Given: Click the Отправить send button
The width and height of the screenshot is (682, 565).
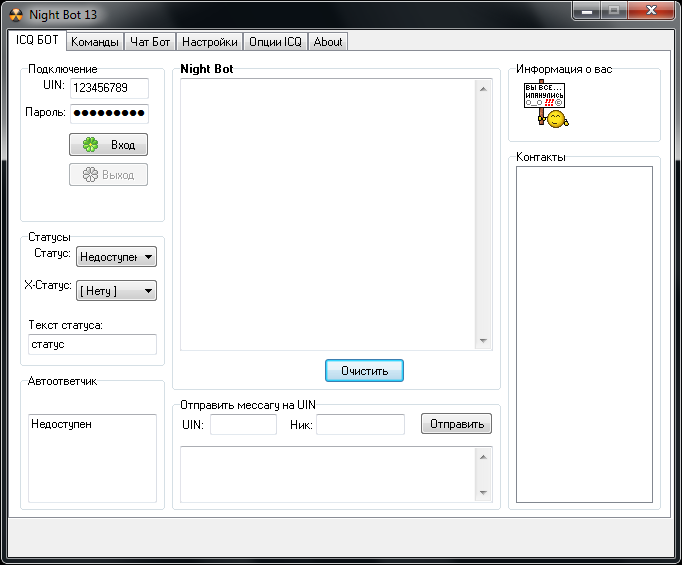Looking at the screenshot, I should coord(456,424).
